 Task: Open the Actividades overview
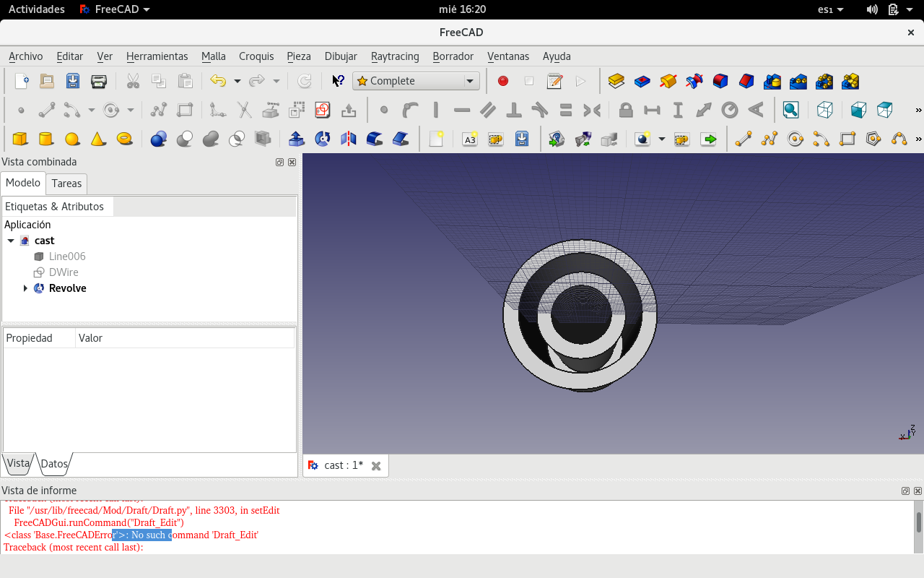36,9
